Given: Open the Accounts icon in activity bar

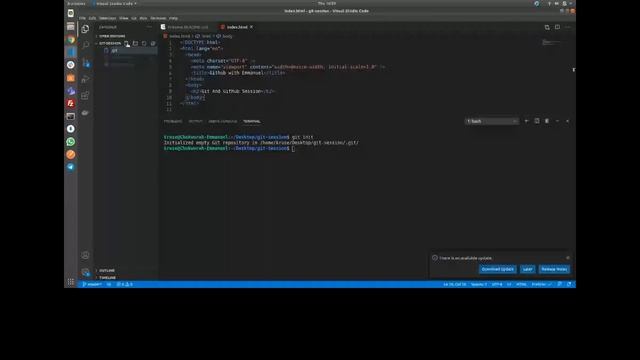Looking at the screenshot, I should point(85,256).
